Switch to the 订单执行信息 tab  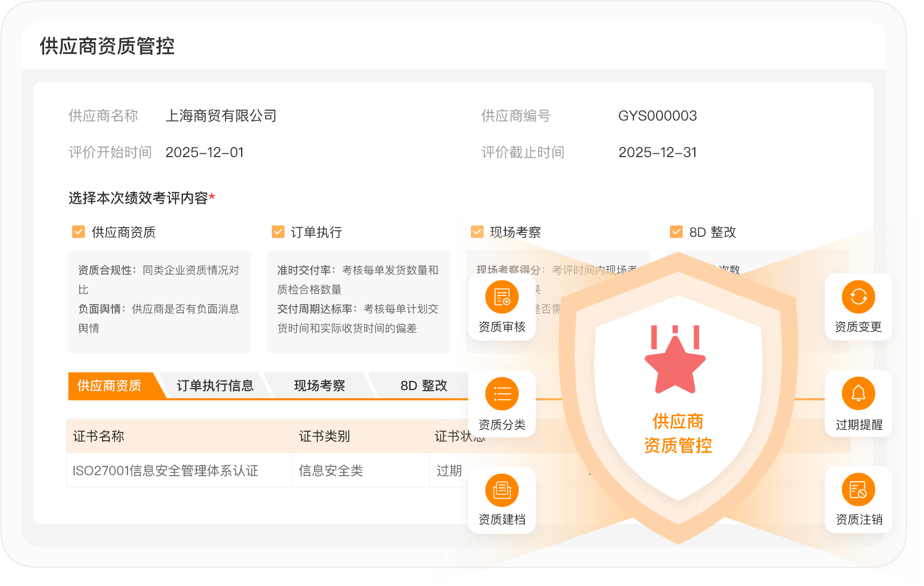[x=215, y=386]
